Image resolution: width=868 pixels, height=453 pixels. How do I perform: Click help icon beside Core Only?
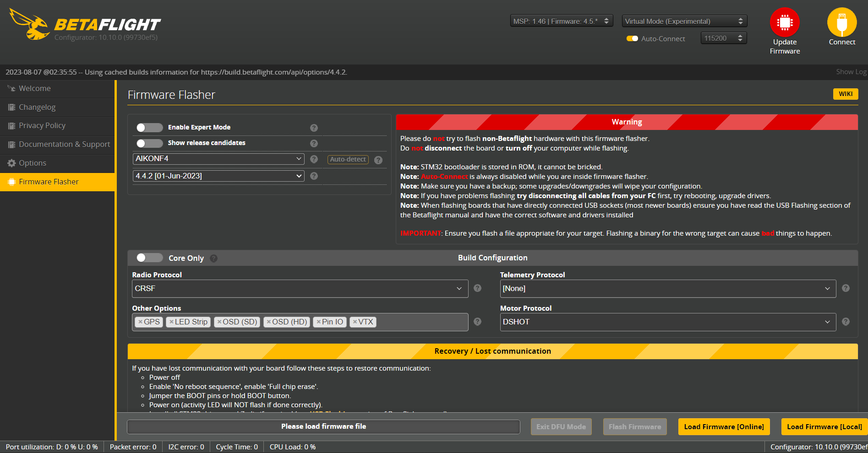[x=213, y=259]
